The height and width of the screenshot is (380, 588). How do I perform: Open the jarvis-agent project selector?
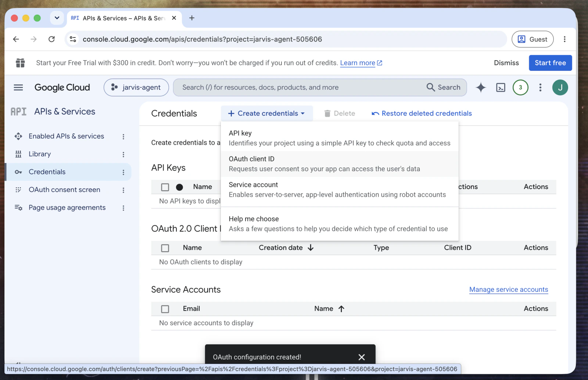136,87
